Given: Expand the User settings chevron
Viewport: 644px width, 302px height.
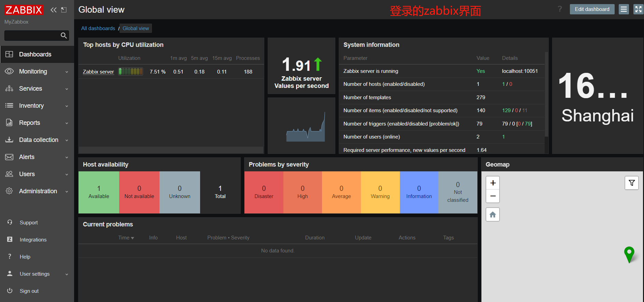Looking at the screenshot, I should pyautogui.click(x=67, y=274).
